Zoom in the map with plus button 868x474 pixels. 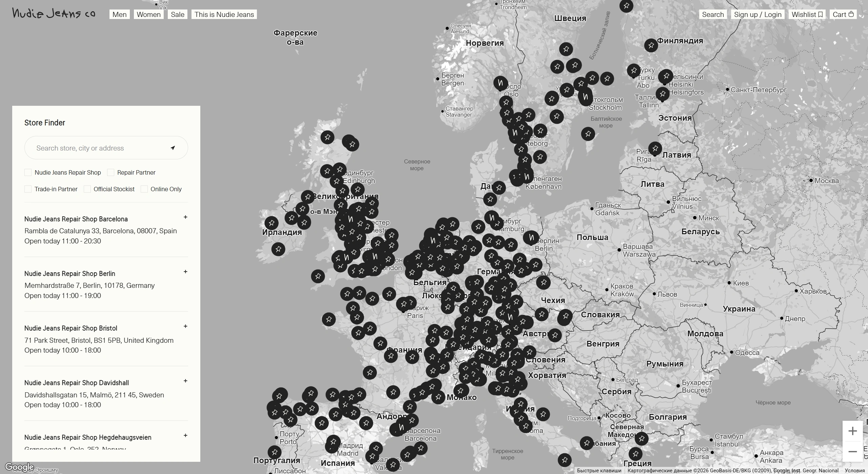[x=852, y=431]
